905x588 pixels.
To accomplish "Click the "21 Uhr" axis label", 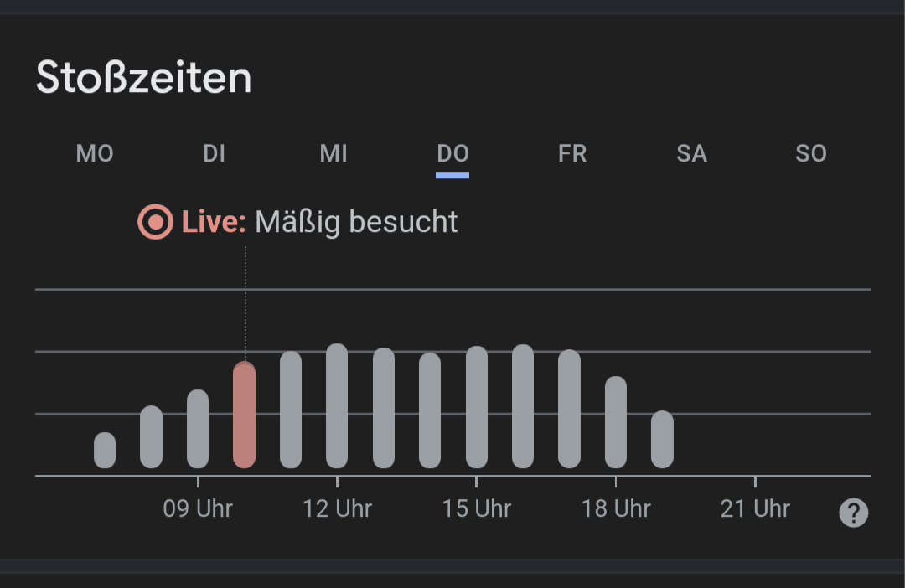I will pyautogui.click(x=755, y=508).
